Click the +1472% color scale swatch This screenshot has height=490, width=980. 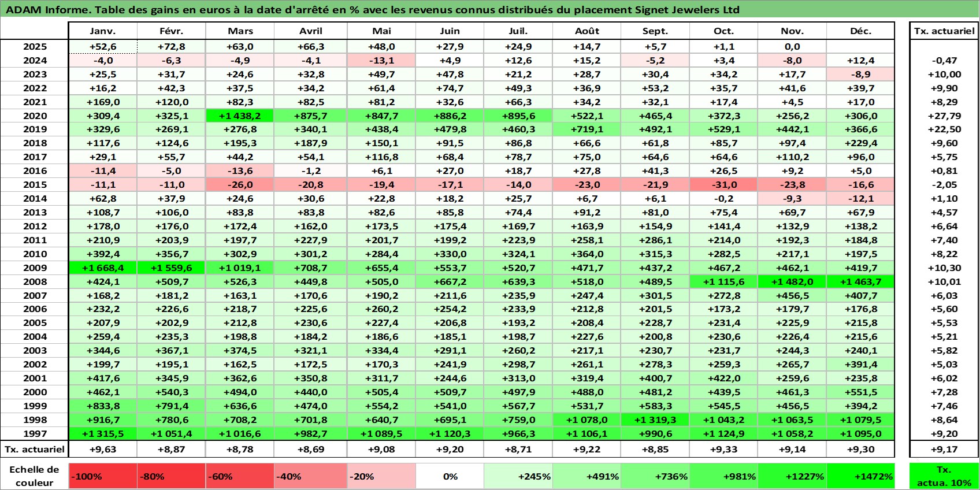pyautogui.click(x=860, y=476)
